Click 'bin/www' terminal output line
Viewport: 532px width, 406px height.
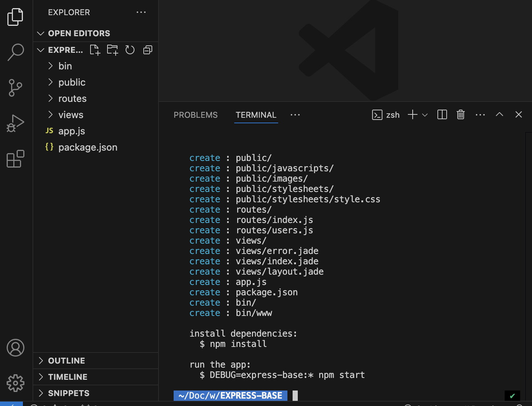[x=254, y=313]
